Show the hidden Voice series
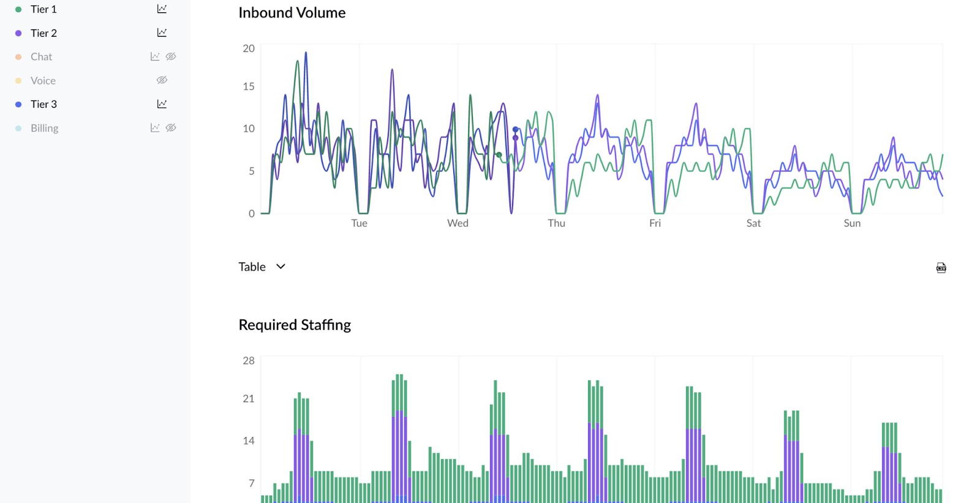 click(162, 80)
